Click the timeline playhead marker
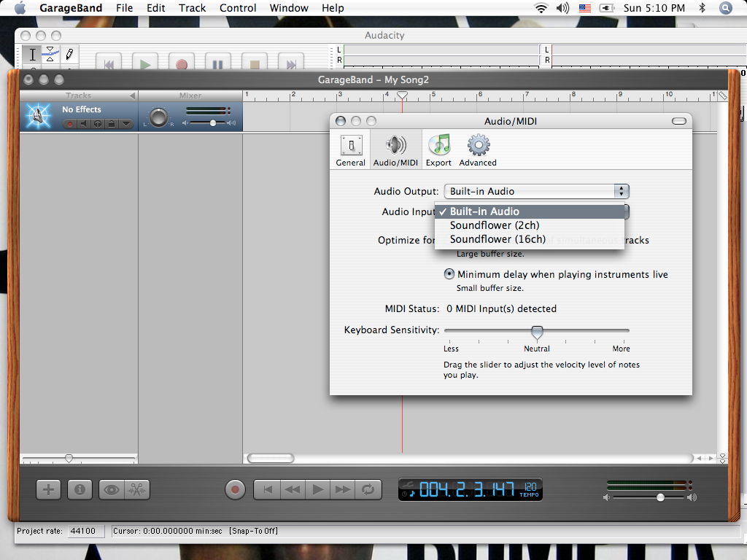The image size is (747, 560). (402, 96)
